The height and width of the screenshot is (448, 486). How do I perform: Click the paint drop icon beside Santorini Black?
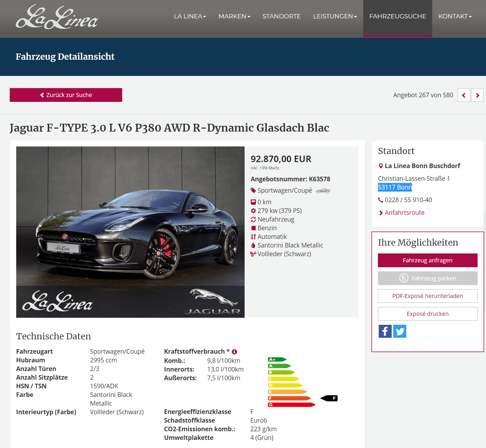click(x=253, y=245)
